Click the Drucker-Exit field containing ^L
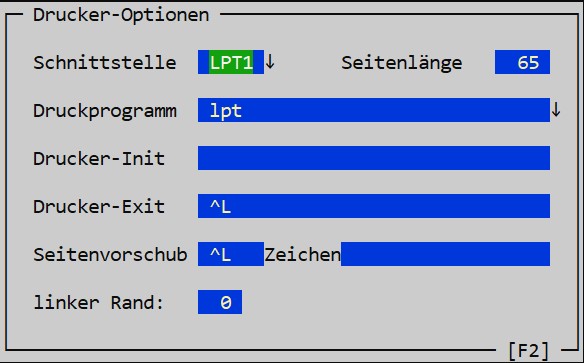 [x=374, y=206]
